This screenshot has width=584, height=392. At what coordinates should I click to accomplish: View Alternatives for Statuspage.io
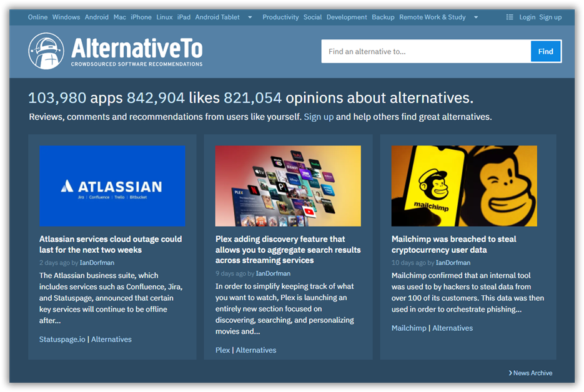click(111, 339)
